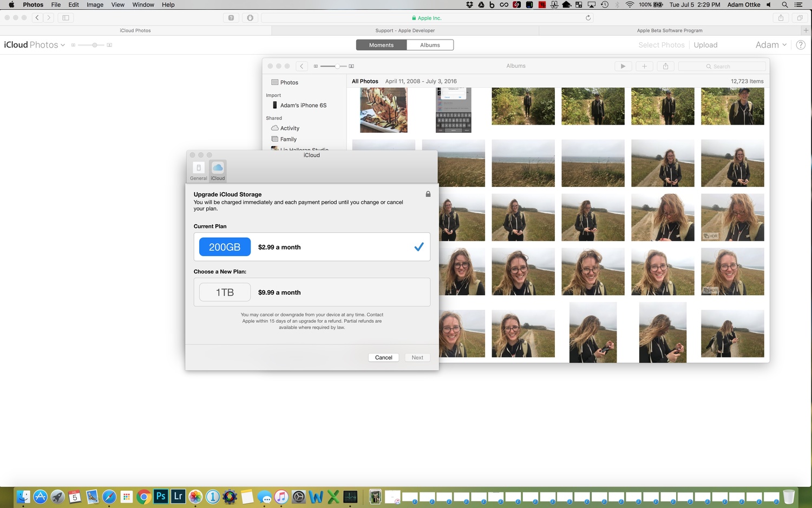The width and height of the screenshot is (812, 508).
Task: Switch to the Albums view in iCloud Photos
Action: (430, 45)
